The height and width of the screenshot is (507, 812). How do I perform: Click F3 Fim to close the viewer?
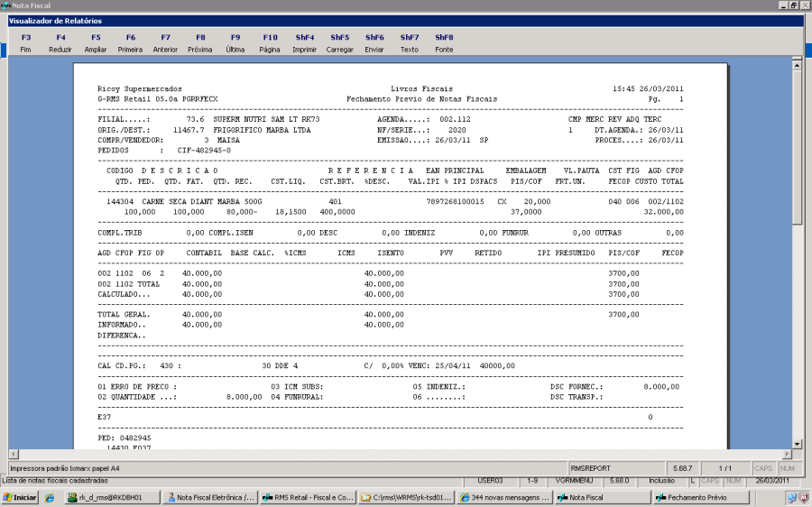26,43
